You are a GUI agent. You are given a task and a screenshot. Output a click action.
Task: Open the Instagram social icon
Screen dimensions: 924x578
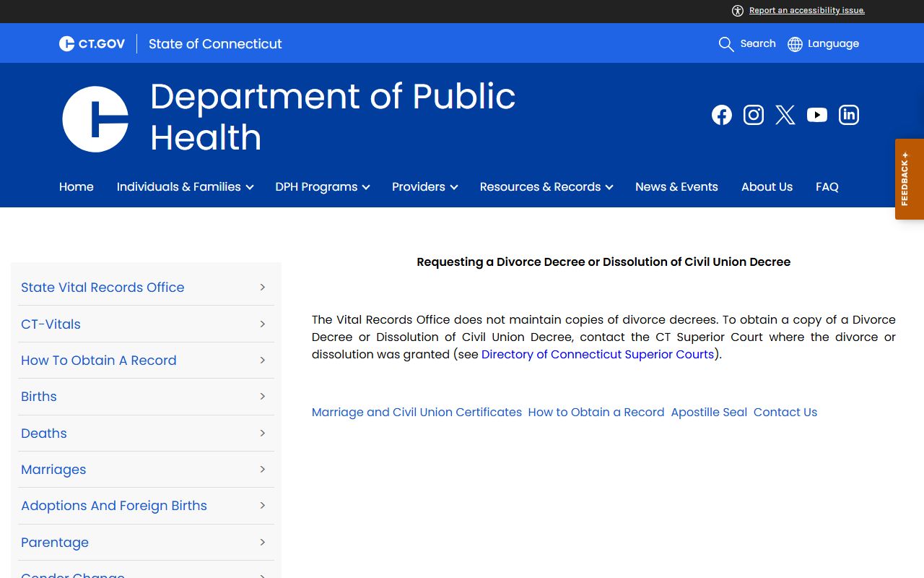[753, 115]
